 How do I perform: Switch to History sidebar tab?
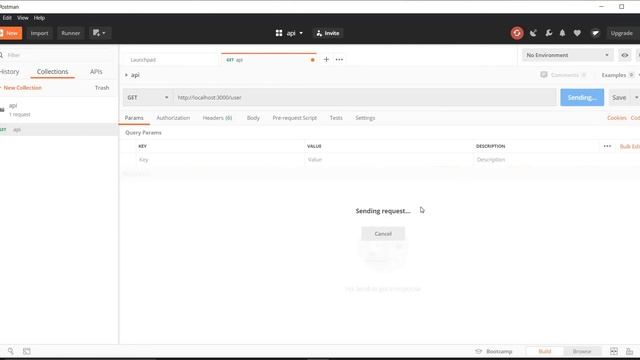click(x=9, y=72)
